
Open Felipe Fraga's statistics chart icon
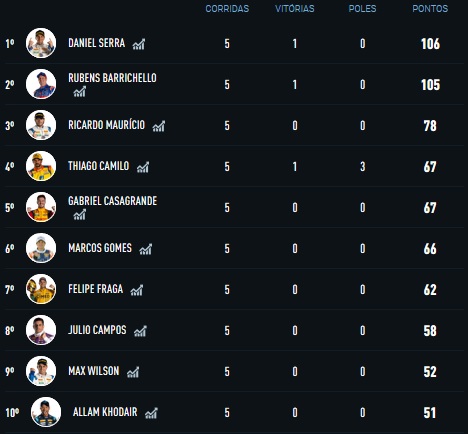click(137, 290)
